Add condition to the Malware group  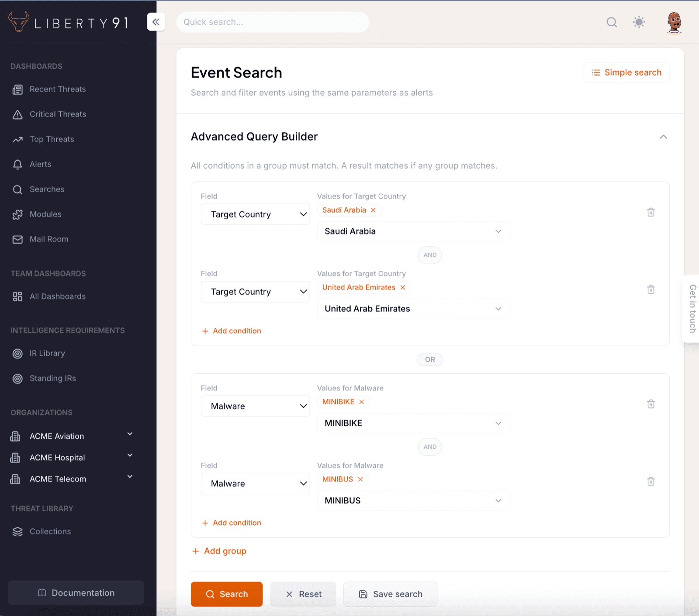[x=232, y=523]
